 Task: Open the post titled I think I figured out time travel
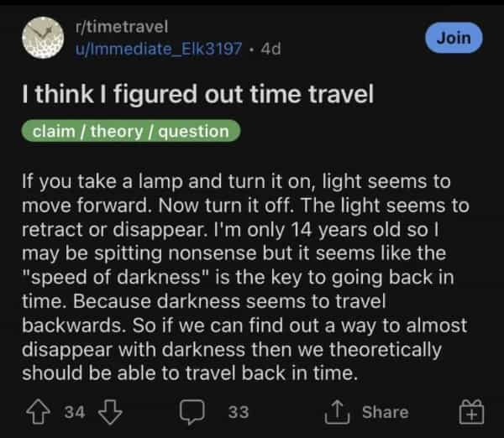197,94
